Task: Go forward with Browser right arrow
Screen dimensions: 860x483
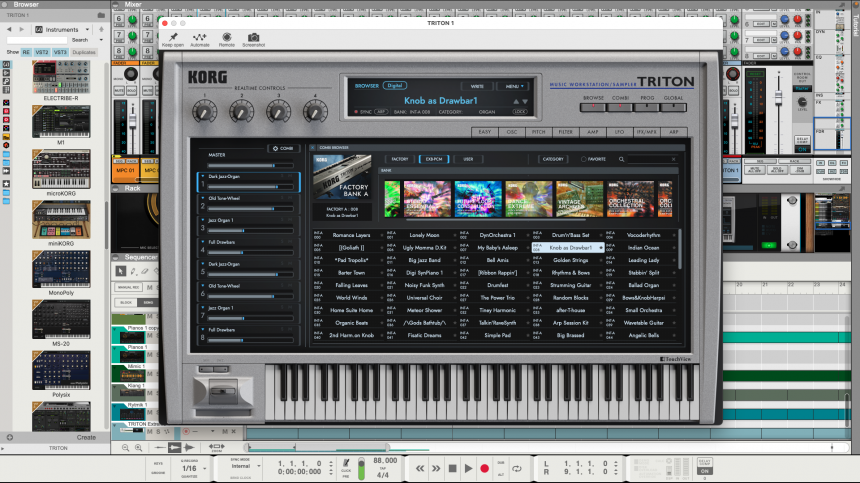Action: (22, 29)
